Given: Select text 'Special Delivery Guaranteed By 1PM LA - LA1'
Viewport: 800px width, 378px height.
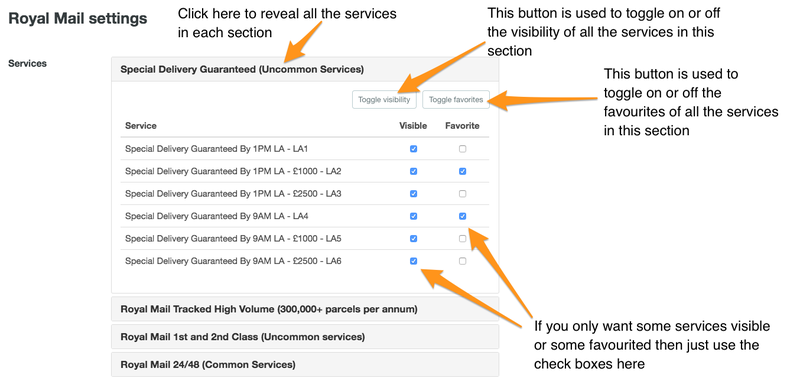Looking at the screenshot, I should [217, 149].
